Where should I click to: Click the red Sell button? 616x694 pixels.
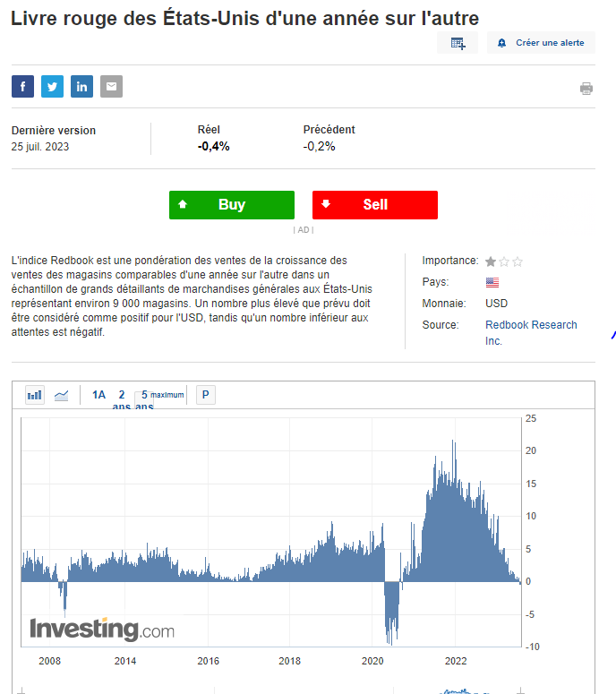375,205
